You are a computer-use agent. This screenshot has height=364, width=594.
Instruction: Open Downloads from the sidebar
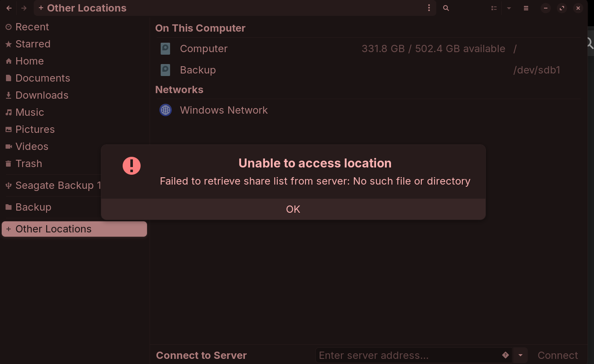click(x=42, y=95)
